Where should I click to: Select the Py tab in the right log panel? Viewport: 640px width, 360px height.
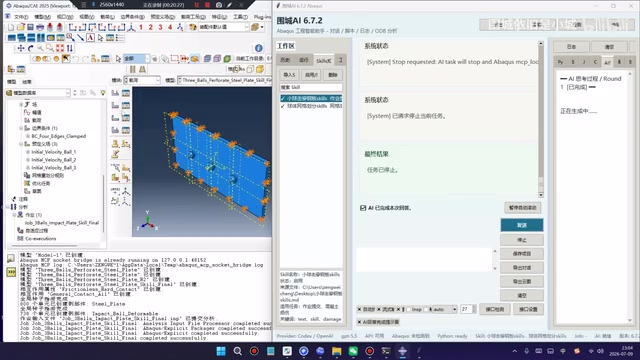tap(560, 62)
